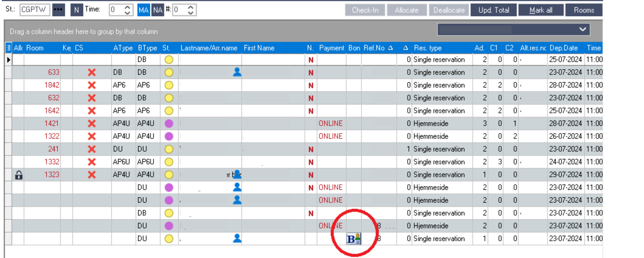The image size is (644, 258).
Task: Open the Rooms button
Action: (x=584, y=10)
